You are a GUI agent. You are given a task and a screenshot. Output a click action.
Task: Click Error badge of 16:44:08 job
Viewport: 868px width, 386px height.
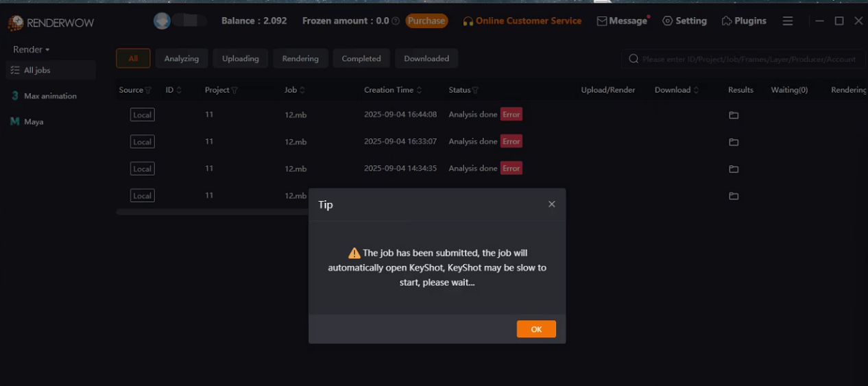511,114
